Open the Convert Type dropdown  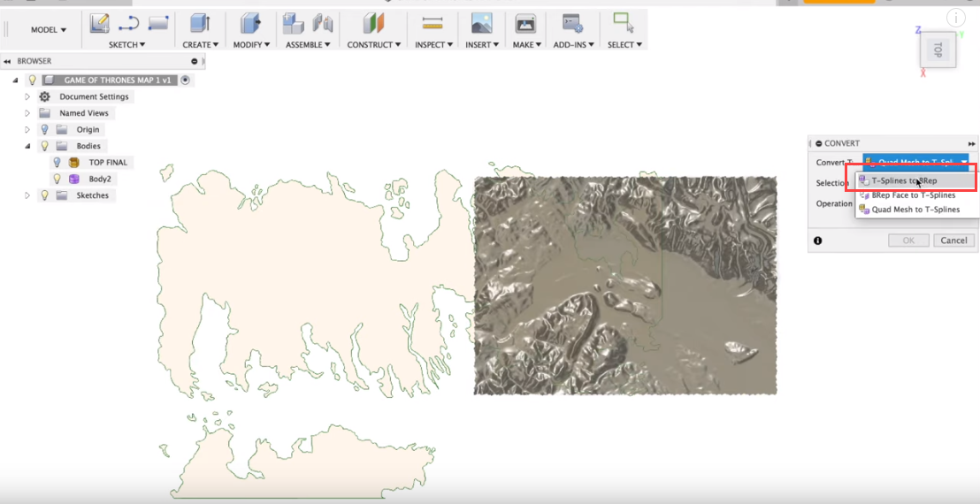tap(915, 163)
